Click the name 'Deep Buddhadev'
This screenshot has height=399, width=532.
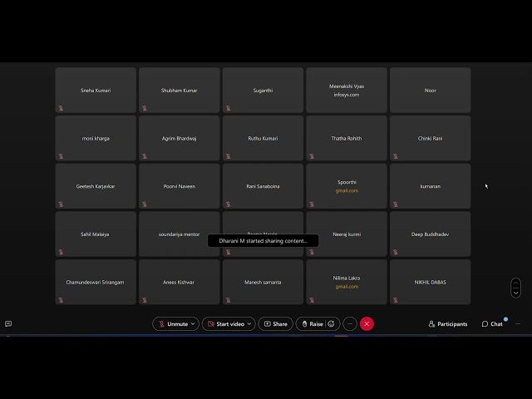[431, 234]
